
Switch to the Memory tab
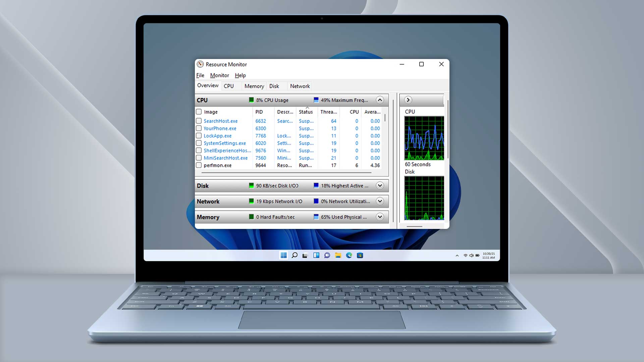[254, 86]
